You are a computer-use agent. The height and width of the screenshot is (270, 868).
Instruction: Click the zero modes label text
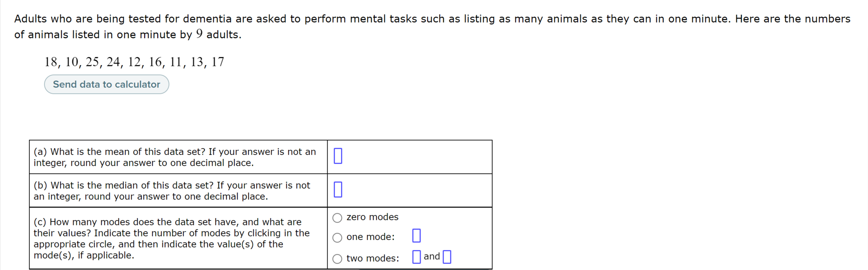(x=372, y=217)
